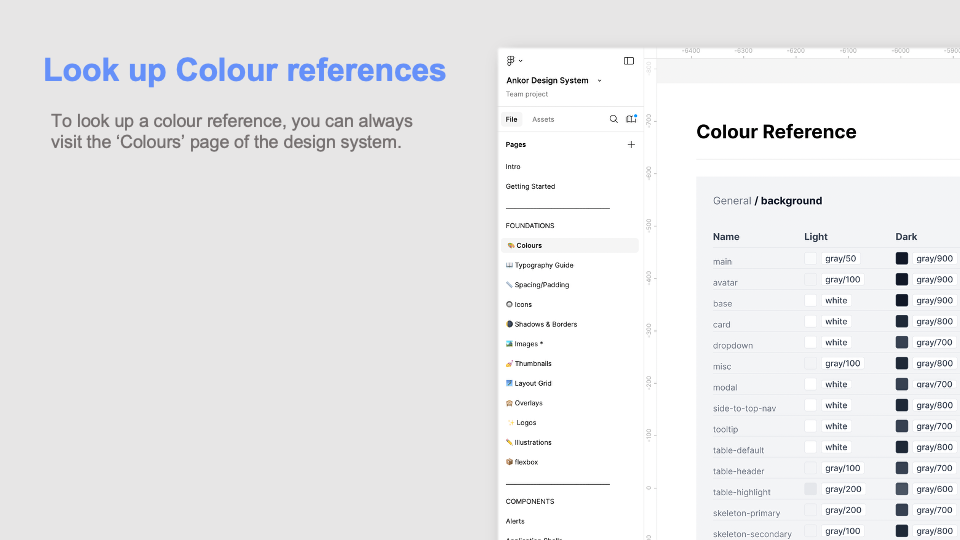Open the Alerts components page
This screenshot has height=540, width=960.
515,521
